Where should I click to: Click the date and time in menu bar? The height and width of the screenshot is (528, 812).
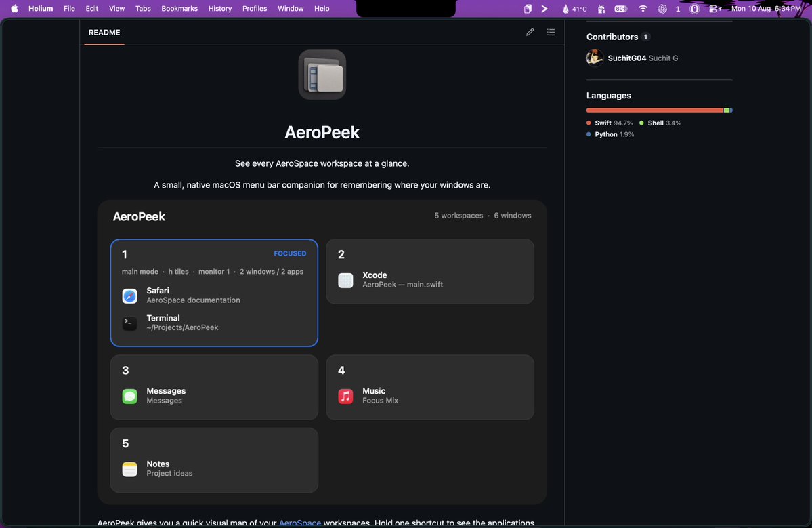click(766, 9)
